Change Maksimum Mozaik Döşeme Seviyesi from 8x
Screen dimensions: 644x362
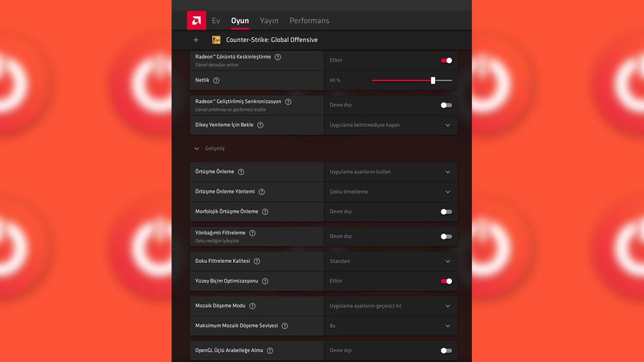point(448,326)
